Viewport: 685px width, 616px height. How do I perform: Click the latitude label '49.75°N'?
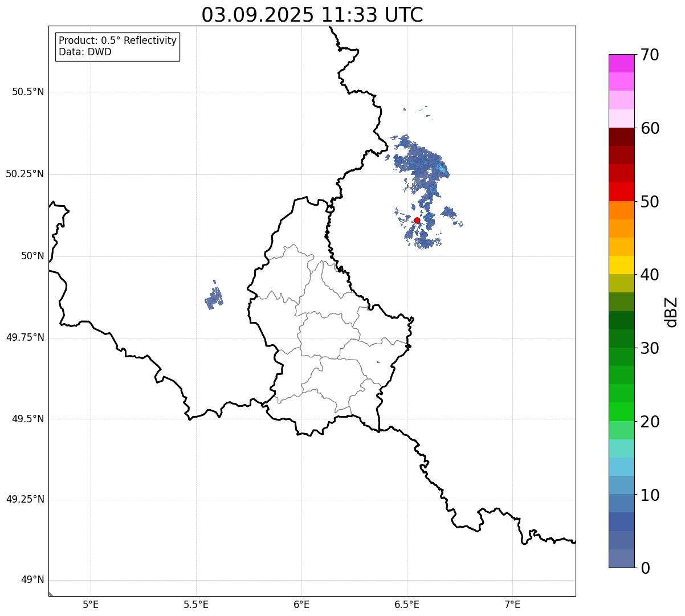tap(25, 337)
